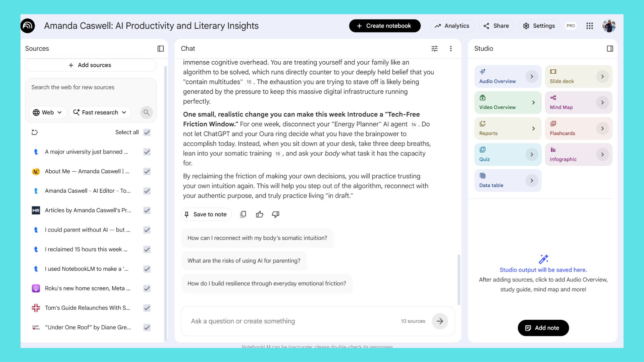Click the source search magnifier icon
Screen dimensions: 644x362
coord(147,112)
